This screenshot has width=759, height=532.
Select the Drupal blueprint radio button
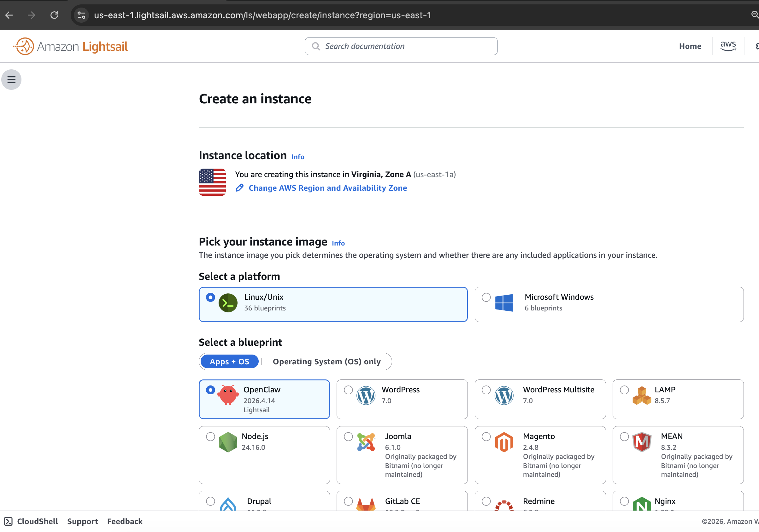coord(210,501)
